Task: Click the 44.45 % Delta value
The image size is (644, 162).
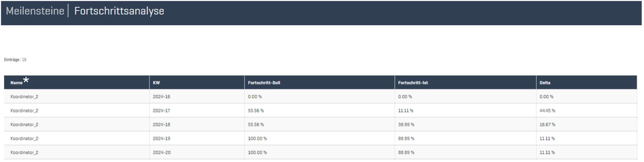Action: point(547,111)
